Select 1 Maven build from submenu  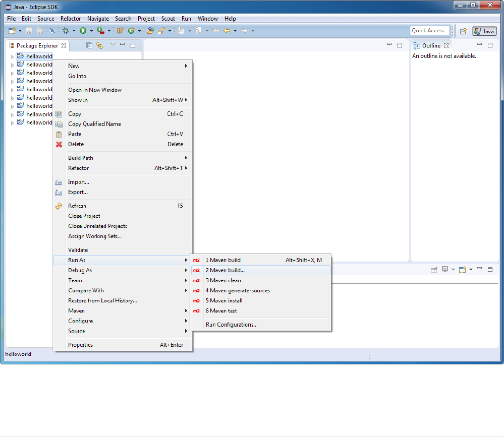pos(261,260)
